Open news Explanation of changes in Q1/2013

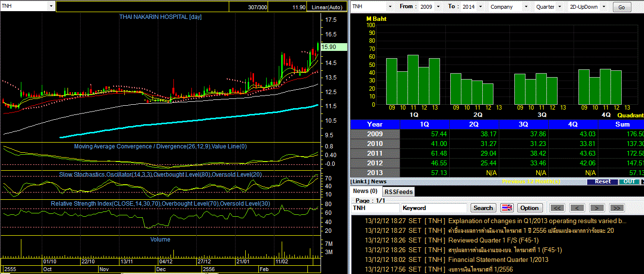tap(537, 221)
